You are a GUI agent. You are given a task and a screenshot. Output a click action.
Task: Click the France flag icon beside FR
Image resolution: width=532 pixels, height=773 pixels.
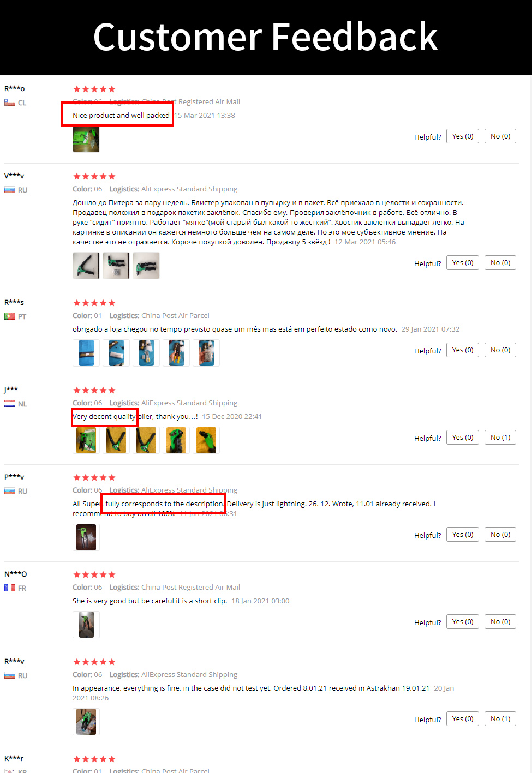point(10,588)
